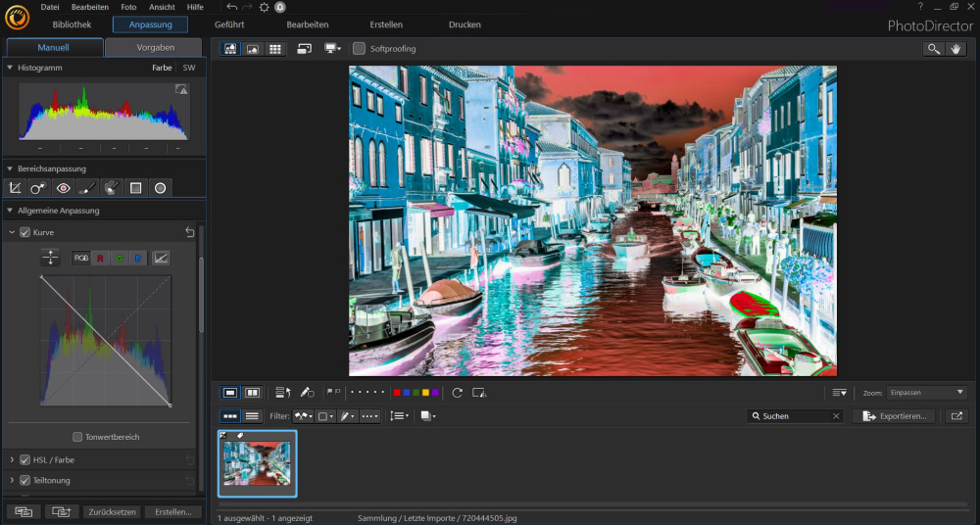
Task: Select the red-eye removal tool
Action: click(x=63, y=187)
